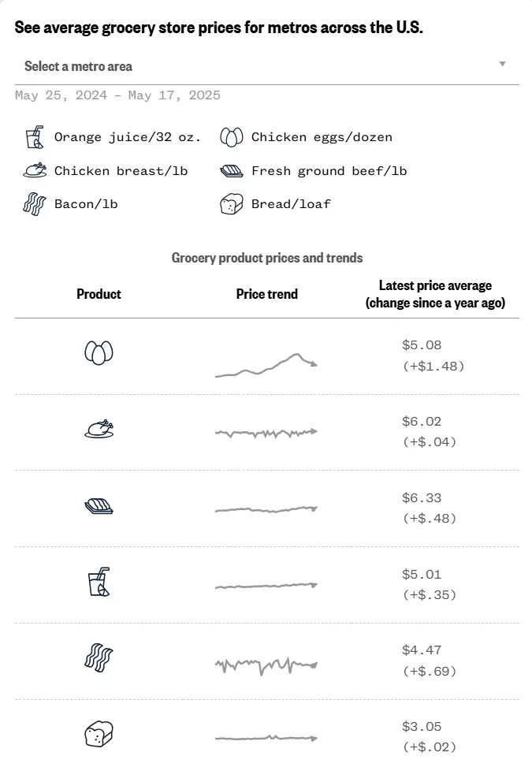Select the bacon icon in the table
The width and height of the screenshot is (532, 782).
point(99,658)
